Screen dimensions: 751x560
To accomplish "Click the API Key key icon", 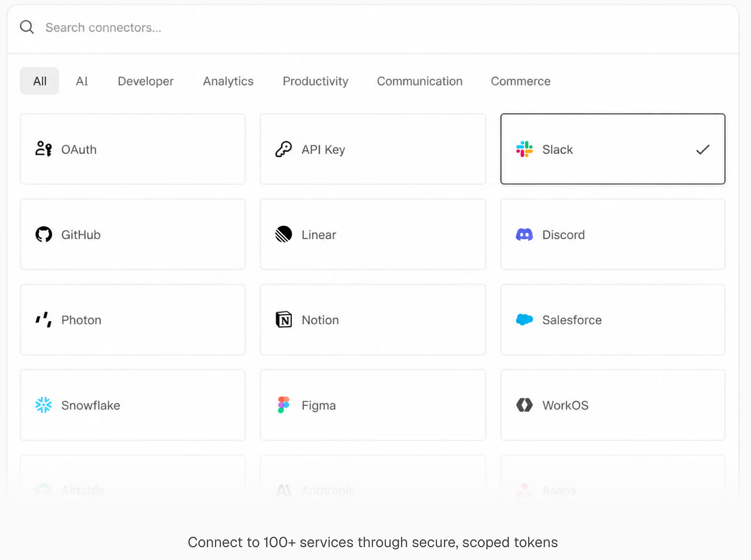I will pos(284,149).
